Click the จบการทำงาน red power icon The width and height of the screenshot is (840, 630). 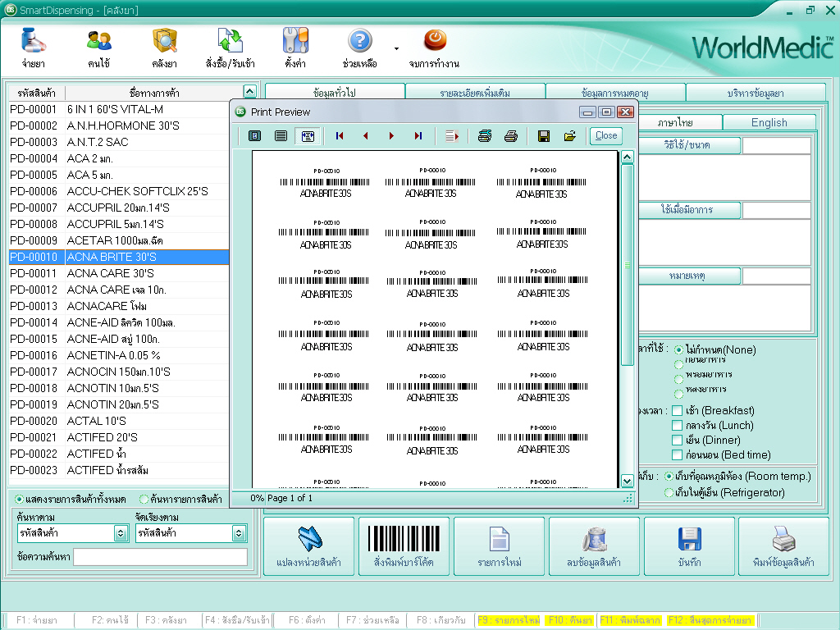click(435, 48)
